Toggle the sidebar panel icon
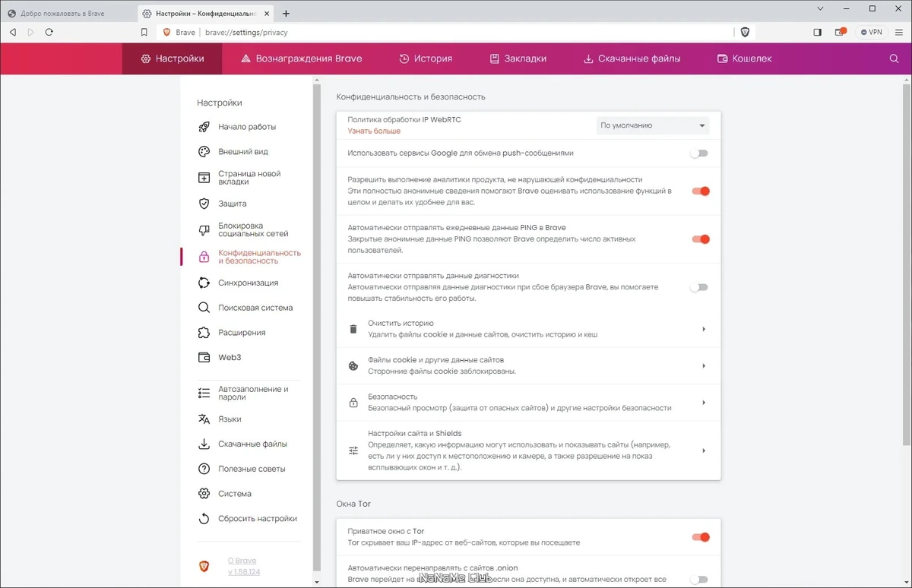912x588 pixels. tap(818, 32)
